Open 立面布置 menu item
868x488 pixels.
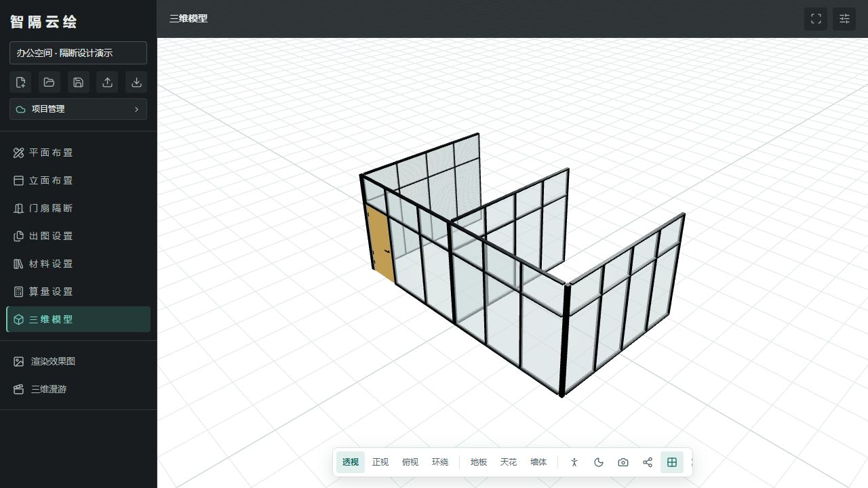point(78,180)
